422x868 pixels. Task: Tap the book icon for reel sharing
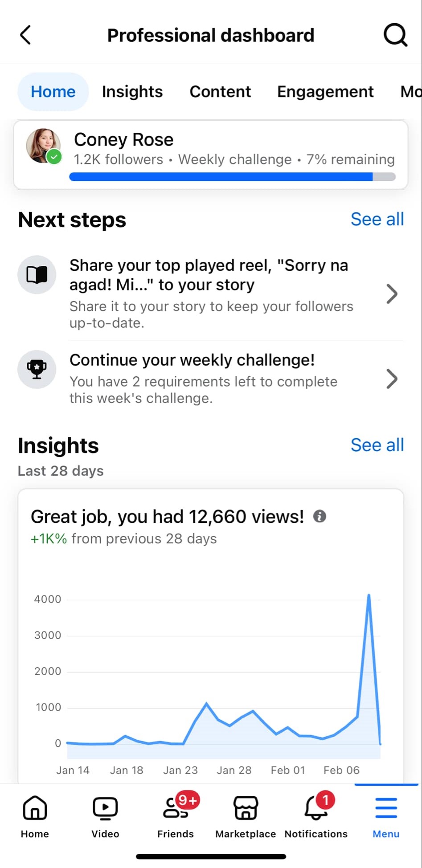tap(37, 274)
